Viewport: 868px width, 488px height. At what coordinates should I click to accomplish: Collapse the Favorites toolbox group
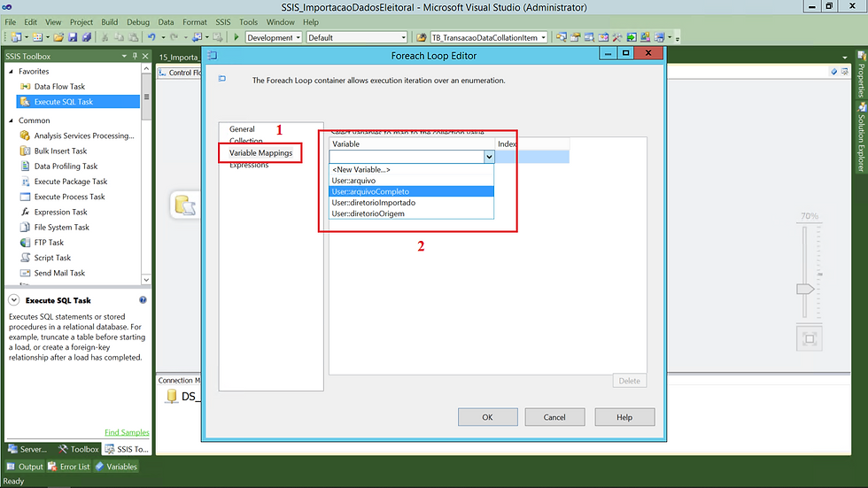click(x=11, y=72)
